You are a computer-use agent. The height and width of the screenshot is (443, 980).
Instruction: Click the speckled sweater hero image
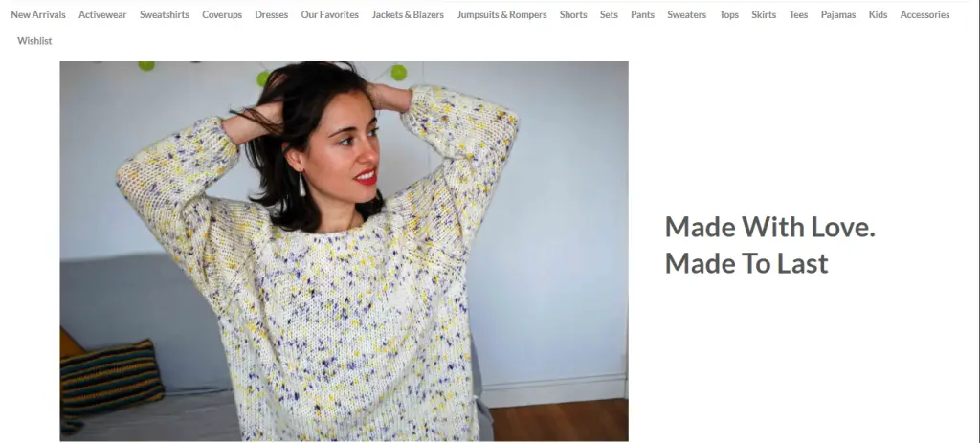[x=344, y=252]
